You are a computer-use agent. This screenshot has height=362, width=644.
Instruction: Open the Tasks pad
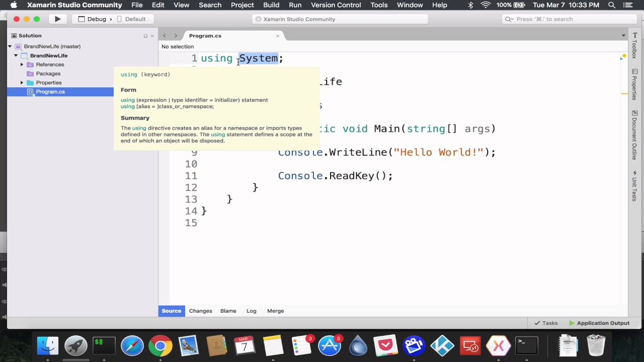[x=546, y=323]
